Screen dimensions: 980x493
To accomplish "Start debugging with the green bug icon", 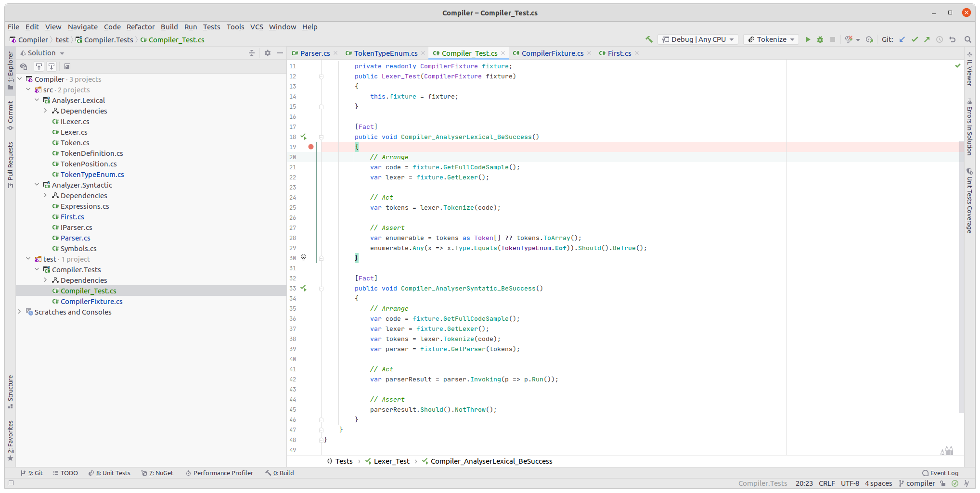I will (820, 39).
